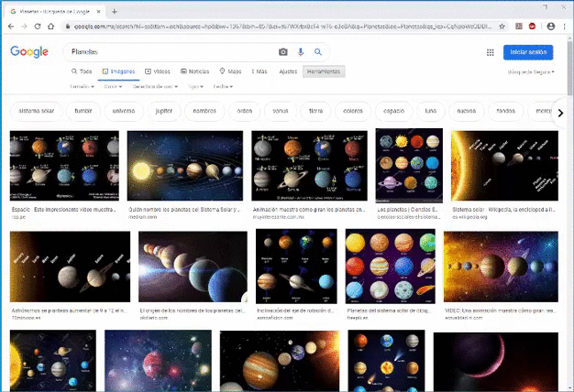Select the sistema solar chip

(x=37, y=111)
